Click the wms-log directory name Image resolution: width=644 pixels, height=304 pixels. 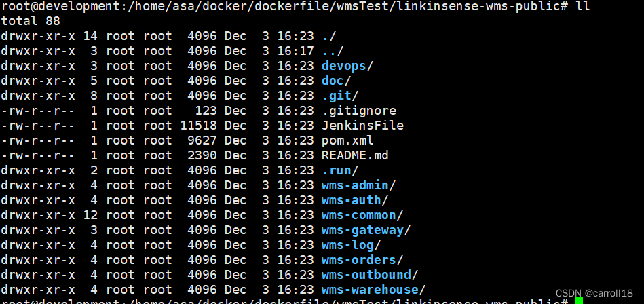348,245
